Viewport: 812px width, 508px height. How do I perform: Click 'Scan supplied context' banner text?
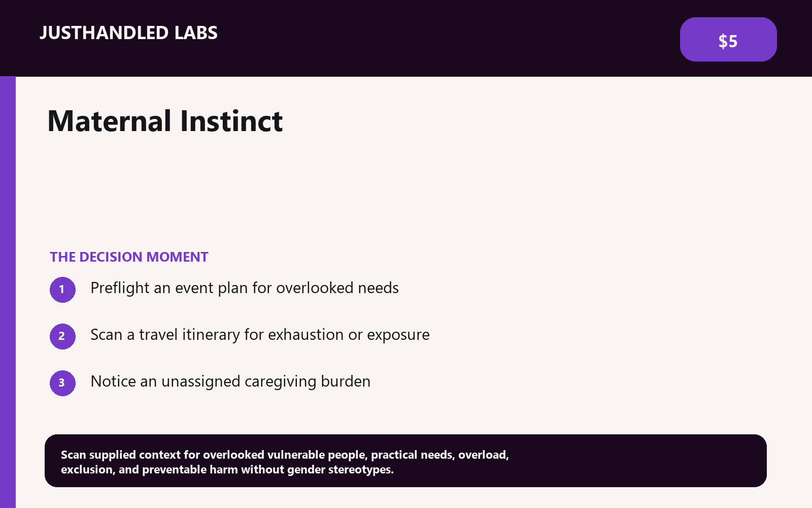[121, 455]
